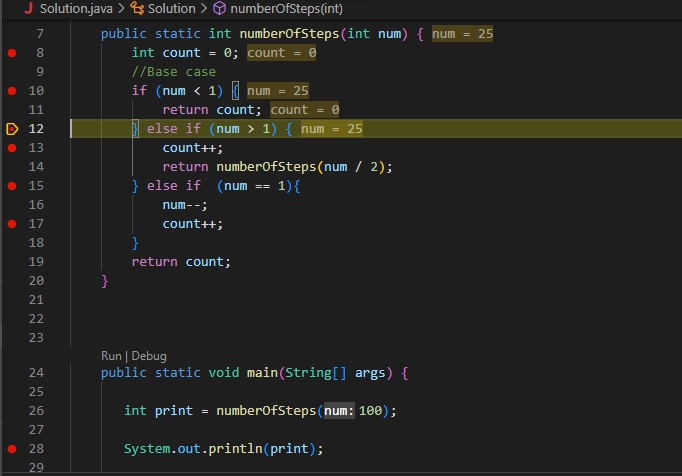Click the Java file icon in the breadcrumb
The height and width of the screenshot is (476, 682).
coord(28,8)
